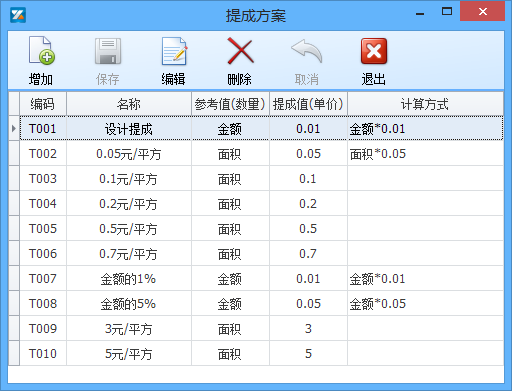The height and width of the screenshot is (391, 512).
Task: Sort by the 参考值(数量) column header
Action: coord(230,104)
